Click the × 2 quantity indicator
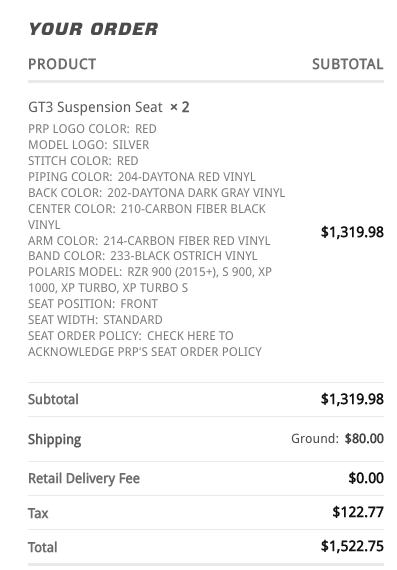The width and height of the screenshot is (397, 570). click(180, 108)
